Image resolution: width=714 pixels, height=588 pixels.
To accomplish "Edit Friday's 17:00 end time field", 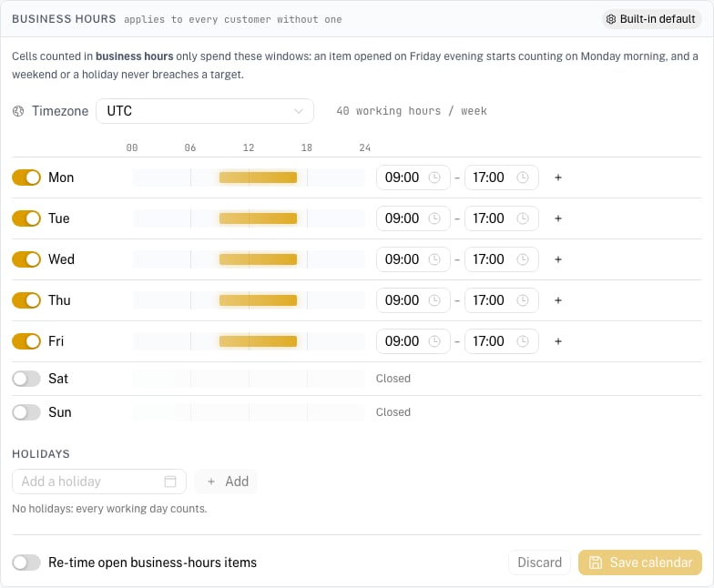I will pyautogui.click(x=501, y=341).
